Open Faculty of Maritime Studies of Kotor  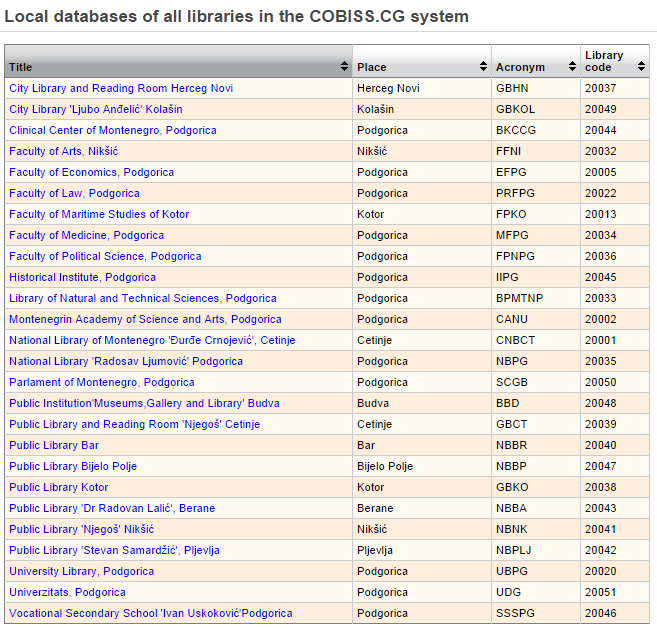click(99, 214)
